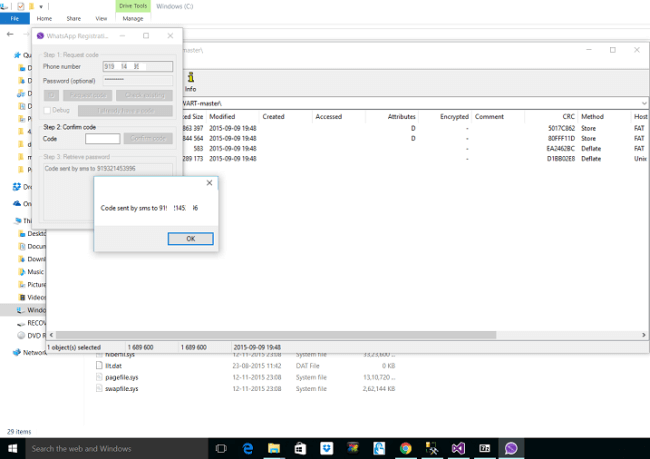Click the Password (optional) field
The height and width of the screenshot is (459, 650).
coord(138,80)
